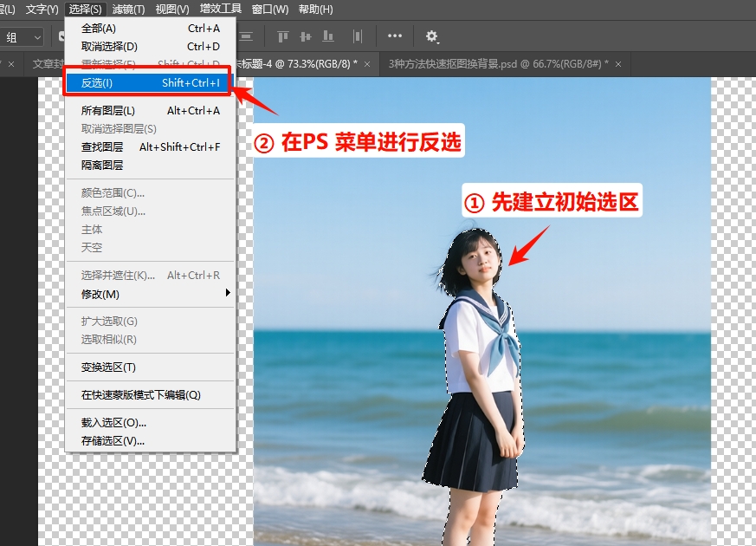756x546 pixels.
Task: Open the 帮助 (Help) menu
Action: coord(313,9)
